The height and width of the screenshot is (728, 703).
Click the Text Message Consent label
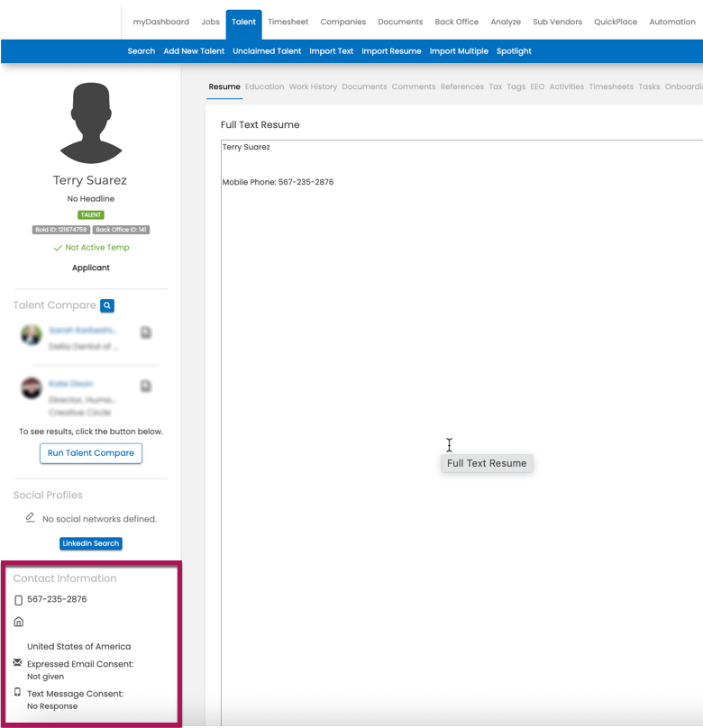(75, 694)
